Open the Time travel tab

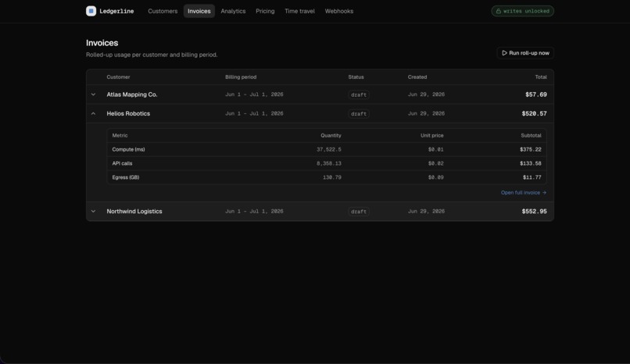point(299,11)
